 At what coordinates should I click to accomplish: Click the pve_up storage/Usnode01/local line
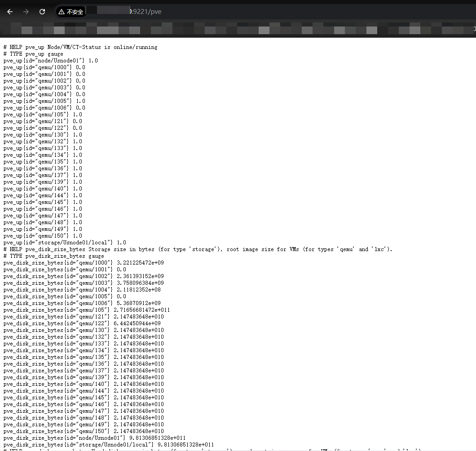(65, 243)
